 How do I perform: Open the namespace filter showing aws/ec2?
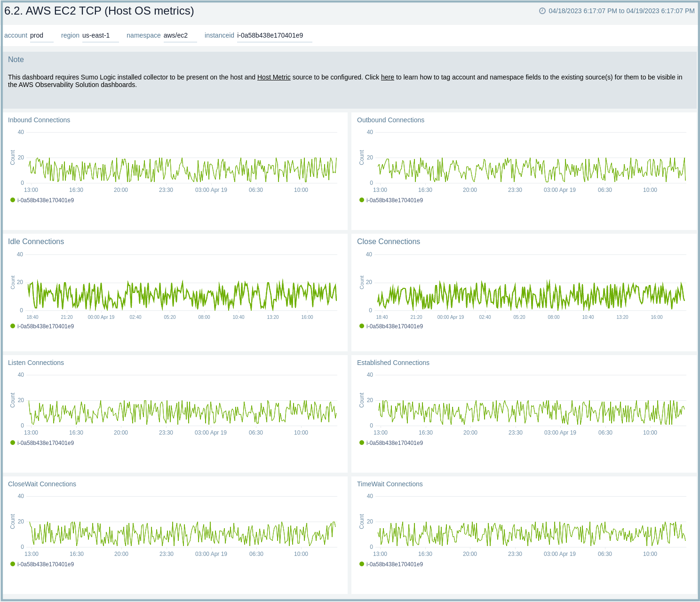tap(175, 35)
